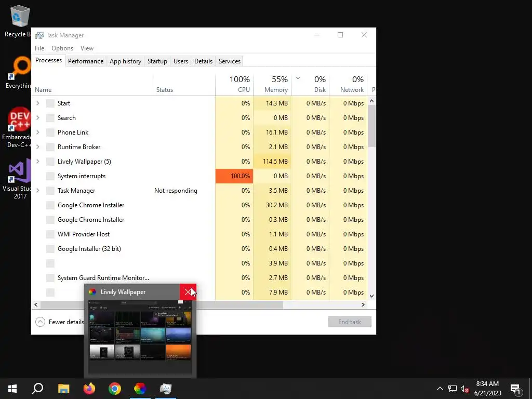Close the Lively Wallpaper preview window

click(x=188, y=292)
